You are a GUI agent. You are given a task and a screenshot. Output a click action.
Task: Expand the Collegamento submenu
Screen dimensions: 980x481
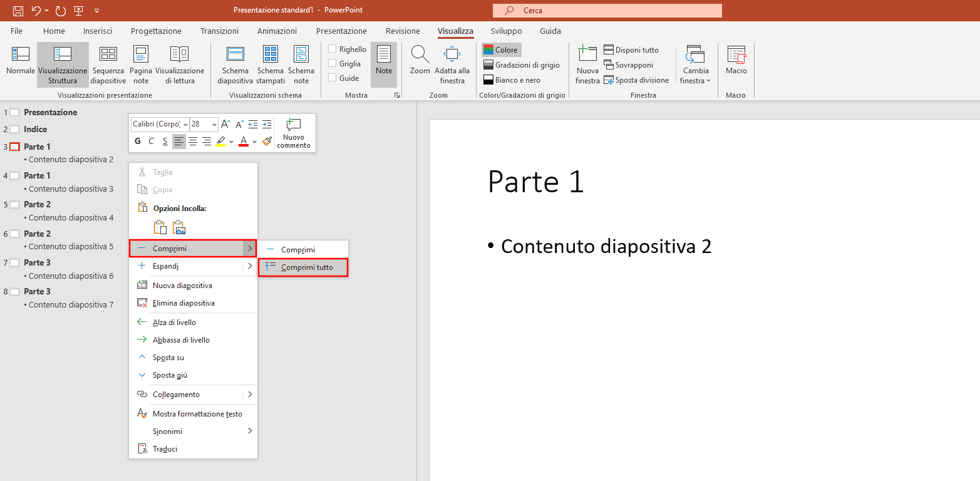pyautogui.click(x=250, y=394)
